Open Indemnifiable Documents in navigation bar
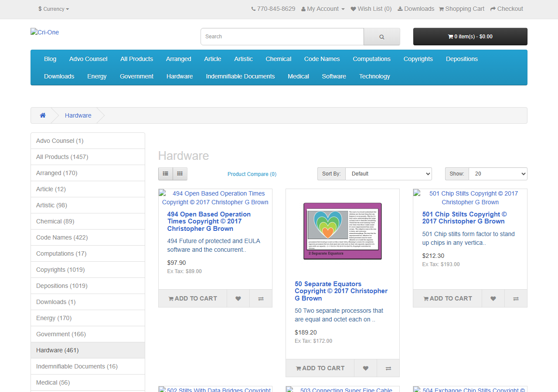The height and width of the screenshot is (392, 558). point(240,76)
